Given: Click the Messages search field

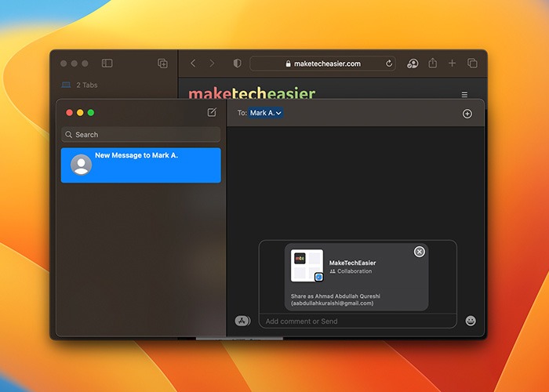Looking at the screenshot, I should (140, 134).
